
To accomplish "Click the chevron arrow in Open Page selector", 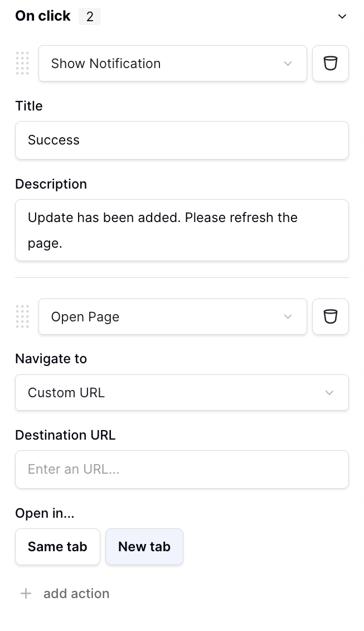I will (288, 317).
